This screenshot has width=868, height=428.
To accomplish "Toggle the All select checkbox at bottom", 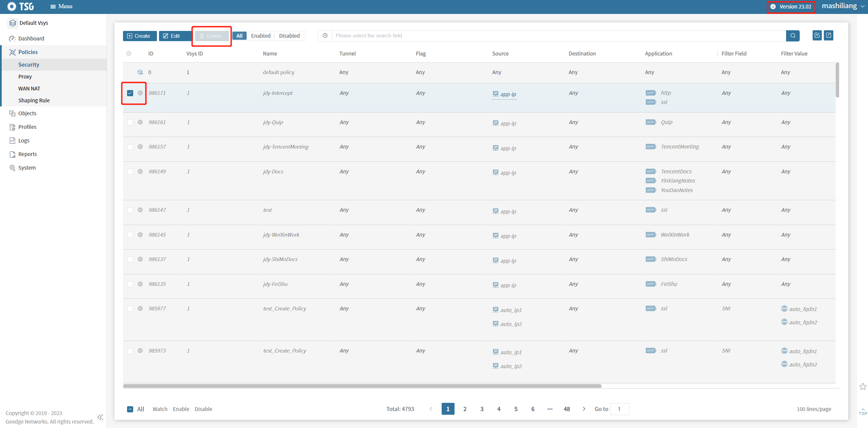I will pos(130,409).
